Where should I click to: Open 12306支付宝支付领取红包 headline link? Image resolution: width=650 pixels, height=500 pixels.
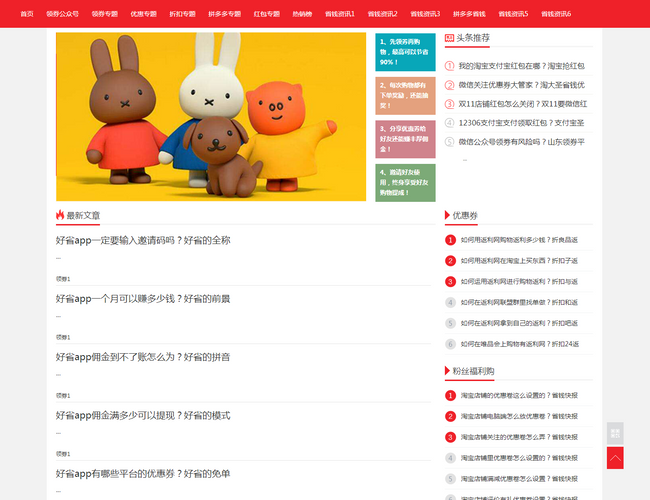coord(521,123)
